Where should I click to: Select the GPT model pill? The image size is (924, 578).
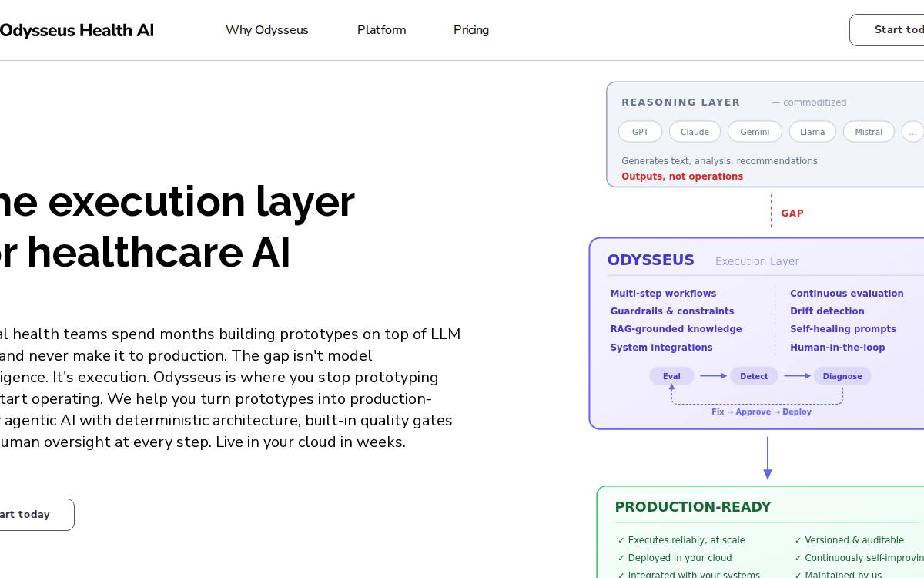[x=641, y=132]
